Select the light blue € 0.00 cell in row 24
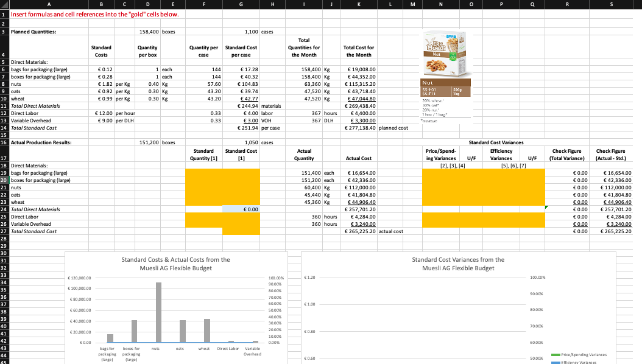The width and height of the screenshot is (642, 364). [x=241, y=209]
